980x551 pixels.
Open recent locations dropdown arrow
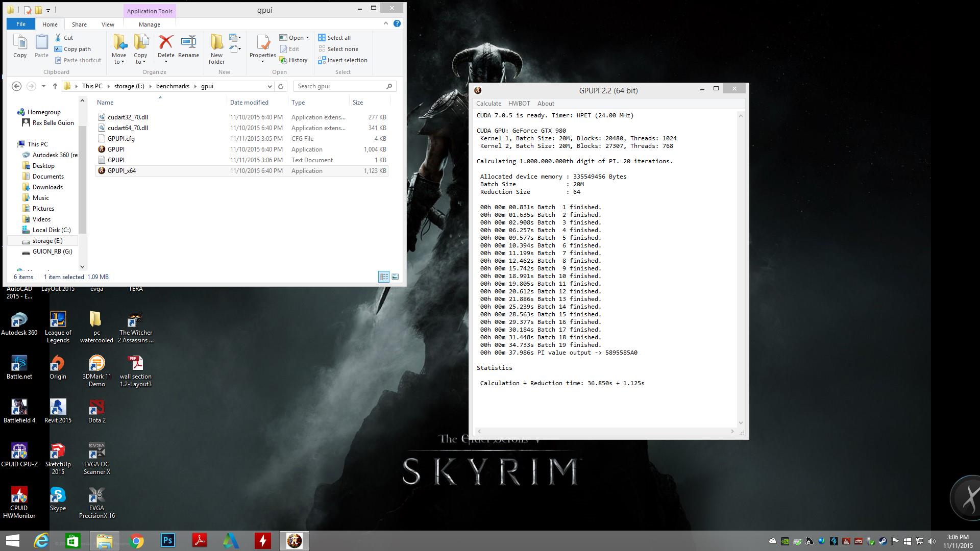tap(43, 86)
